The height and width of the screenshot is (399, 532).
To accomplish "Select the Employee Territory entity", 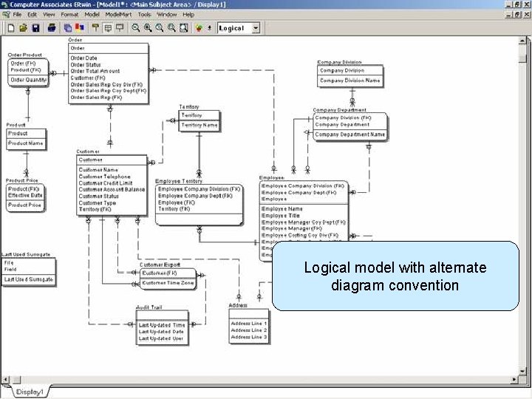I will pos(199,205).
